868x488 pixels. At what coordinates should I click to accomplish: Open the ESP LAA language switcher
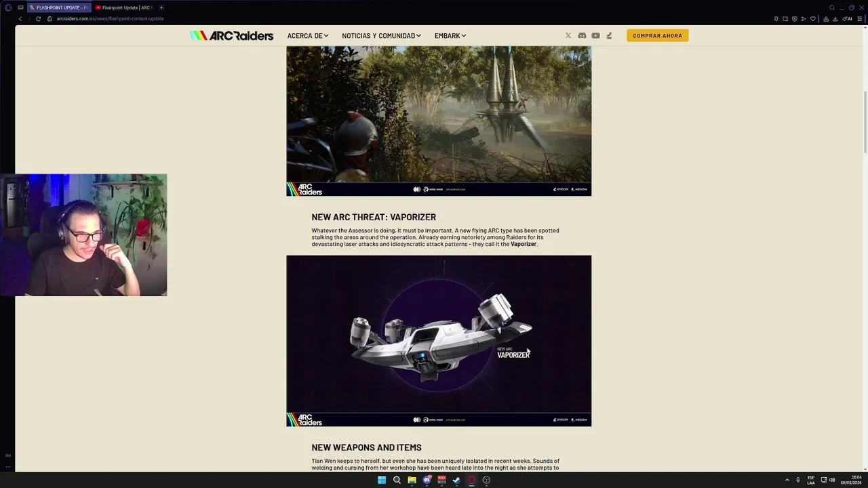point(811,480)
